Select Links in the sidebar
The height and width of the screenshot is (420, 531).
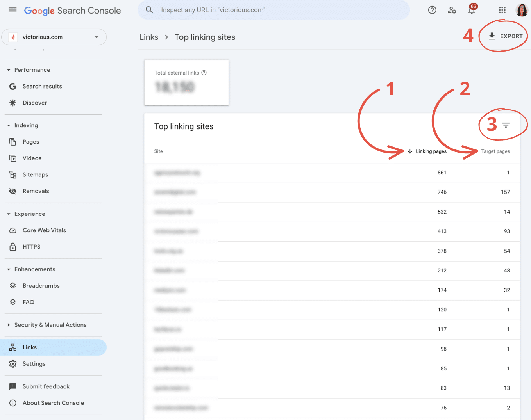tap(53, 347)
